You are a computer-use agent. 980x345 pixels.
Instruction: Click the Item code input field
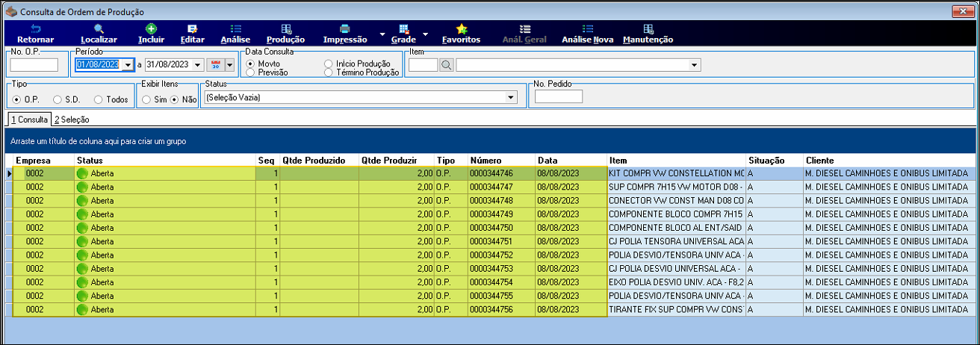(x=423, y=65)
